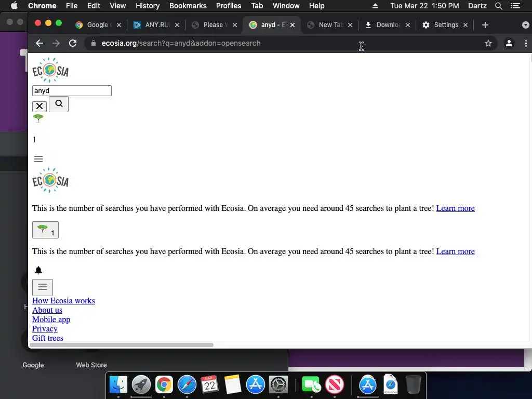Submit search with magnifier button
The width and height of the screenshot is (532, 399).
pos(59,104)
